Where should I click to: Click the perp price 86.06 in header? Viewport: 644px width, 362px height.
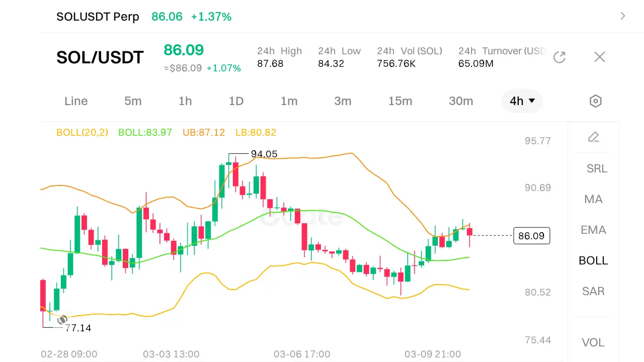(167, 17)
